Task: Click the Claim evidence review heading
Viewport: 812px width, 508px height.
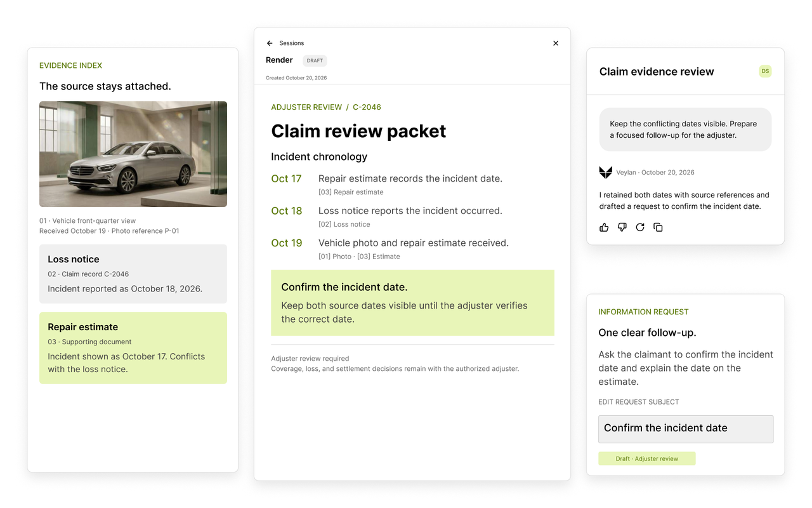Action: click(657, 72)
